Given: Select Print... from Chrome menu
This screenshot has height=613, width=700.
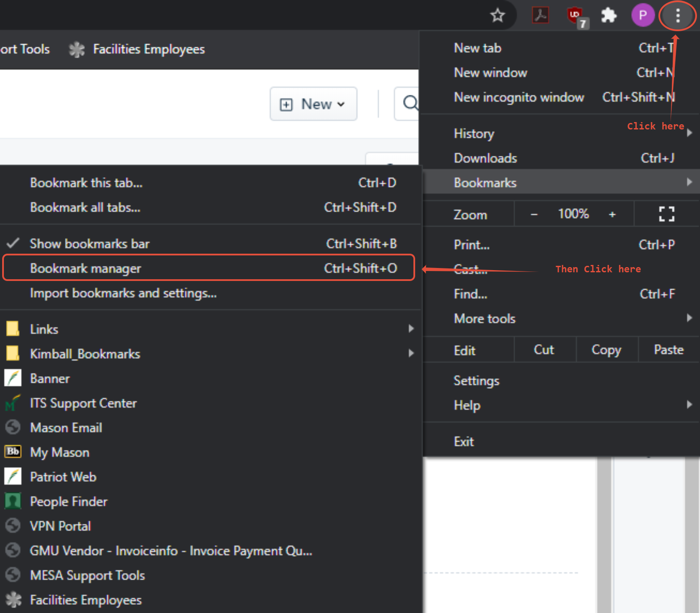Looking at the screenshot, I should tap(561, 245).
